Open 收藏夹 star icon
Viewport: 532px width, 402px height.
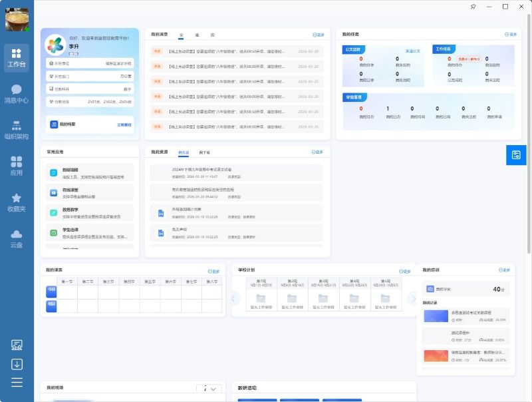pyautogui.click(x=17, y=202)
